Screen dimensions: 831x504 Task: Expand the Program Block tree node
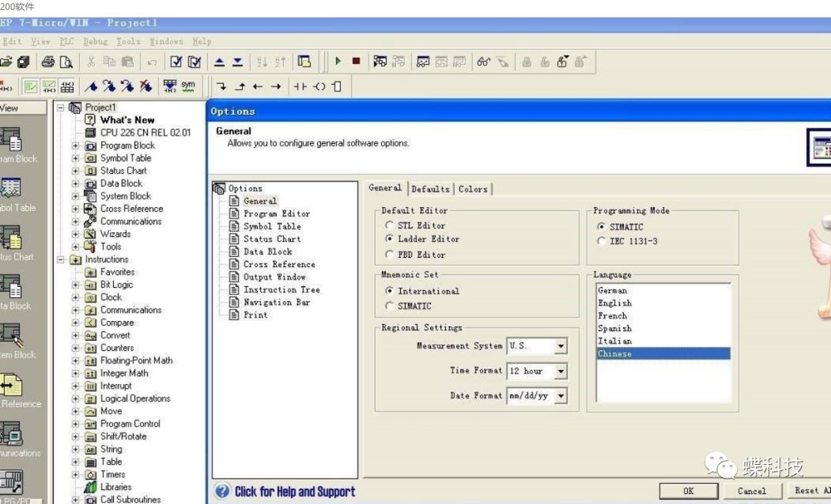point(75,145)
